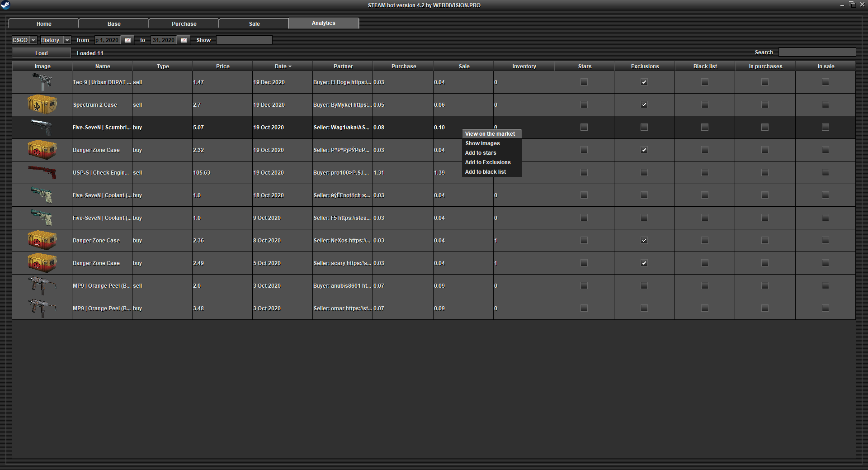The height and width of the screenshot is (470, 868).
Task: Click the last-row MP9 Orange Peel image
Action: (x=42, y=309)
